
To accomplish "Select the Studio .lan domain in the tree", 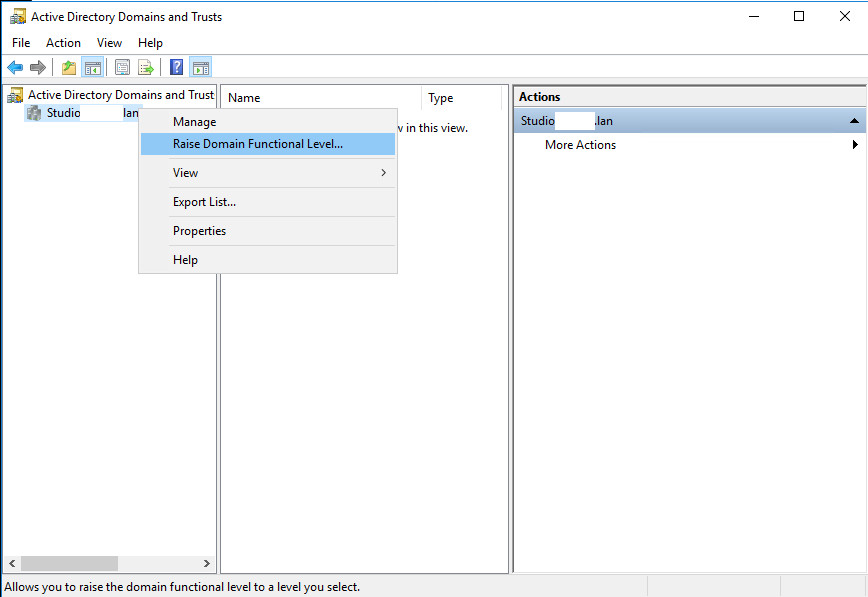I will 92,113.
